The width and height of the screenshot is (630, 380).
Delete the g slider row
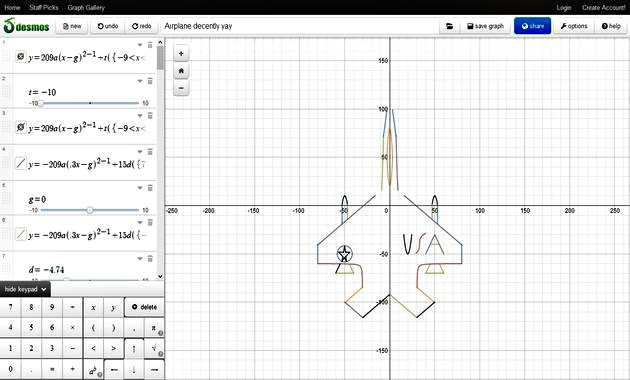pyautogui.click(x=150, y=188)
